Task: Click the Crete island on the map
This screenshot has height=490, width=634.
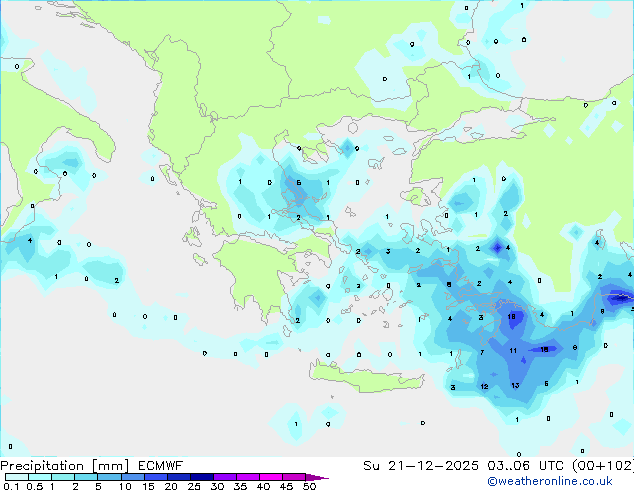Action: click(x=366, y=378)
